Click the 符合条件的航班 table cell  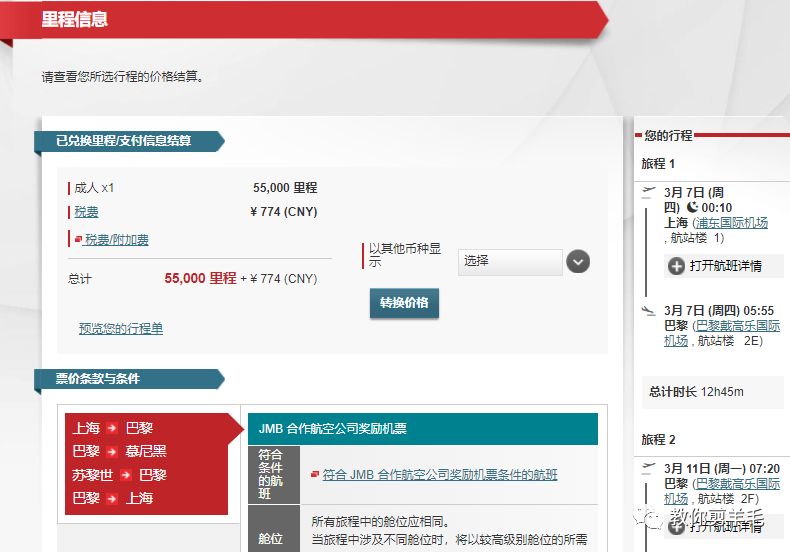pos(274,474)
